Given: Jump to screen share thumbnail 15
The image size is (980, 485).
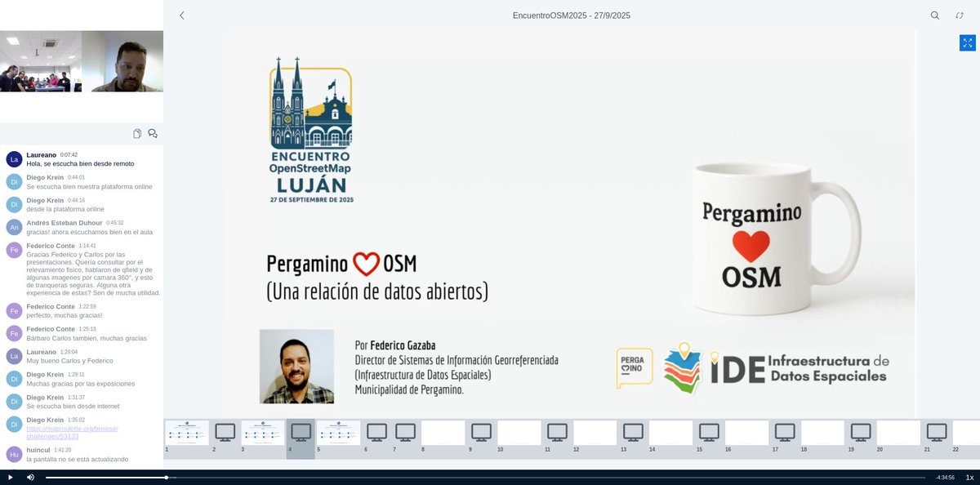Looking at the screenshot, I should [x=709, y=433].
